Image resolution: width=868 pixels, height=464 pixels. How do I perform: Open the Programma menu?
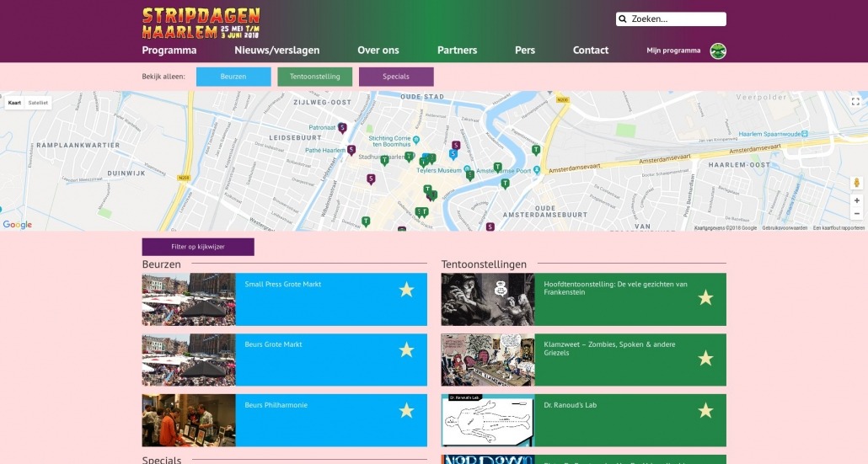pos(169,50)
